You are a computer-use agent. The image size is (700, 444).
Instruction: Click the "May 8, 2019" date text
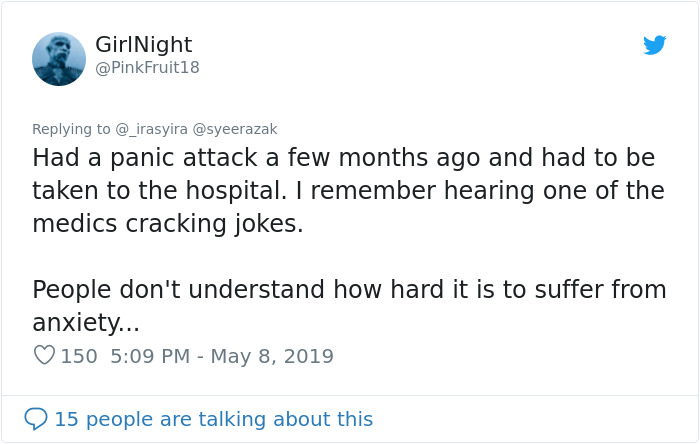tap(270, 356)
